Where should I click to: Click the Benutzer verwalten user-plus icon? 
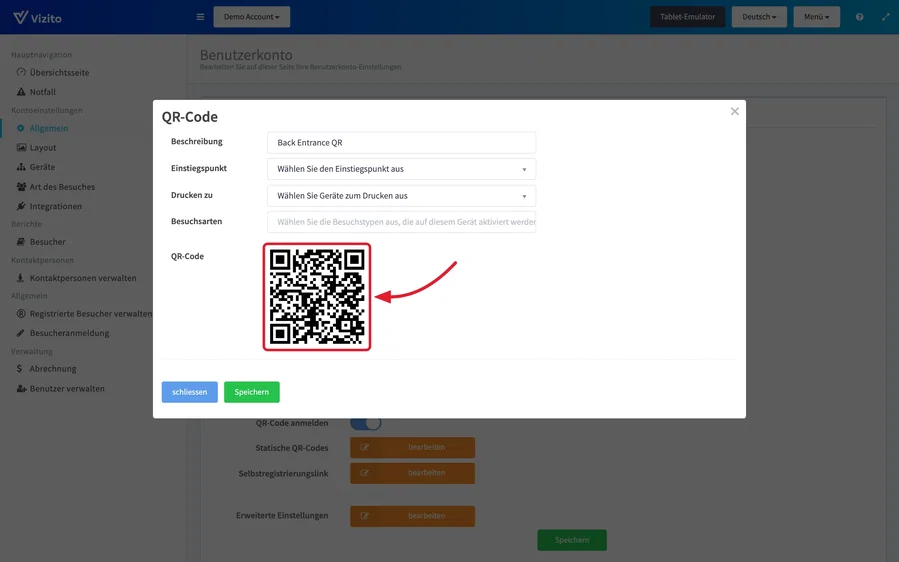point(21,388)
